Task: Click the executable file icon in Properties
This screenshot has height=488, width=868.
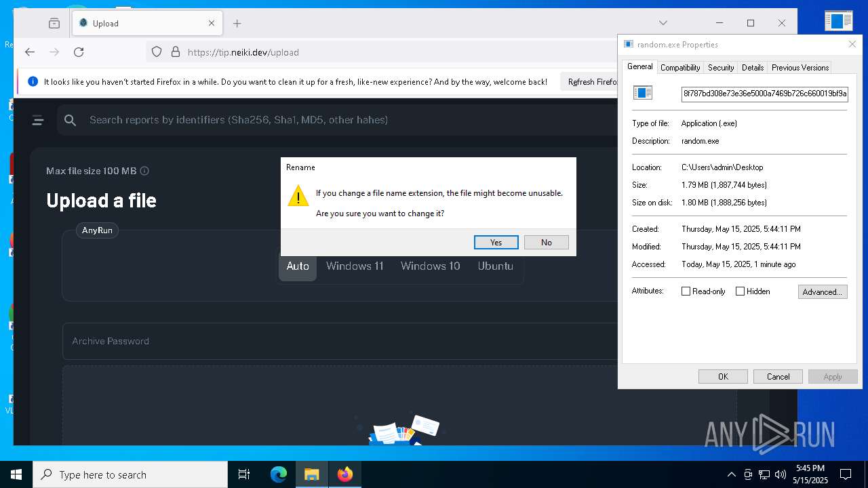Action: [x=642, y=93]
